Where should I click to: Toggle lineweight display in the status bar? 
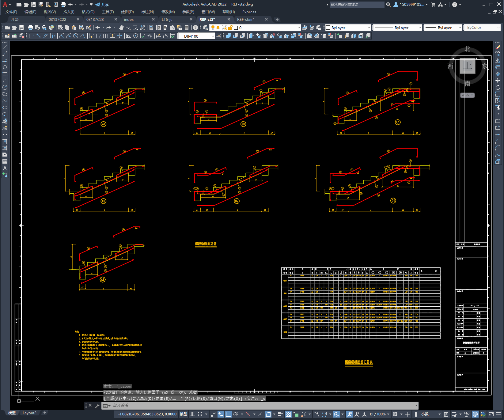(280, 414)
